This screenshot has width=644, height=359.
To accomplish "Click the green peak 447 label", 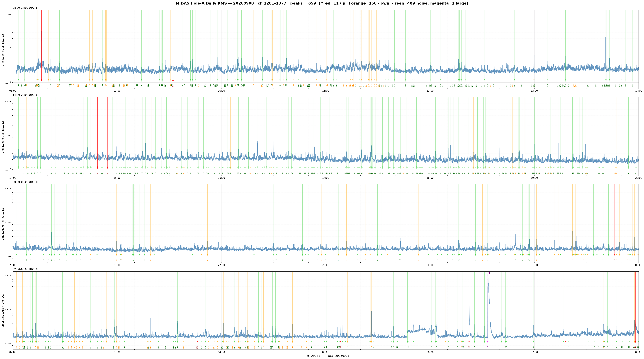I will (193, 260).
